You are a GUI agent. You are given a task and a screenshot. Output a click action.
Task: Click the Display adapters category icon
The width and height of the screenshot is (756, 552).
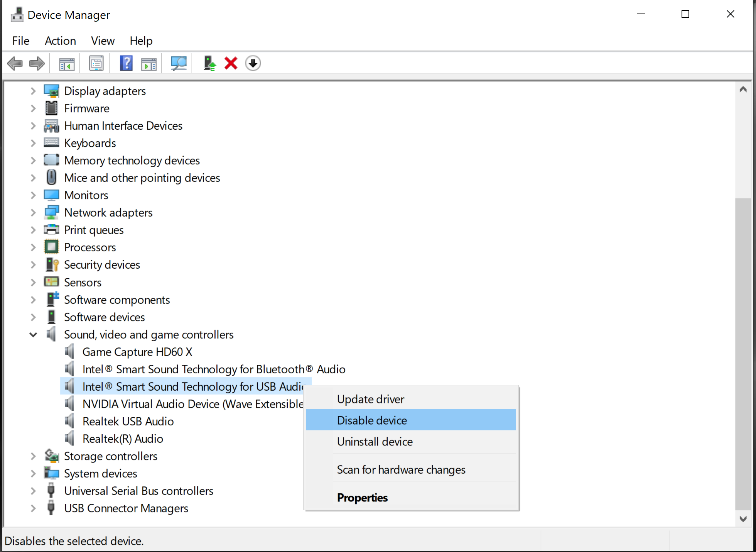pyautogui.click(x=51, y=91)
